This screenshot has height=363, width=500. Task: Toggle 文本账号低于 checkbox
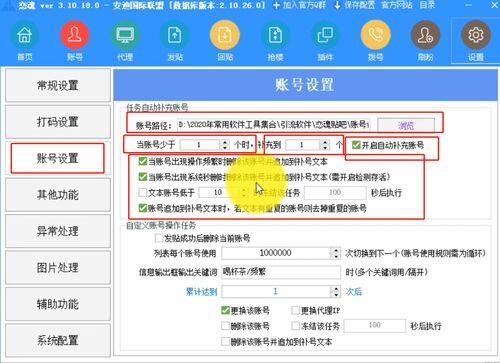tap(143, 192)
